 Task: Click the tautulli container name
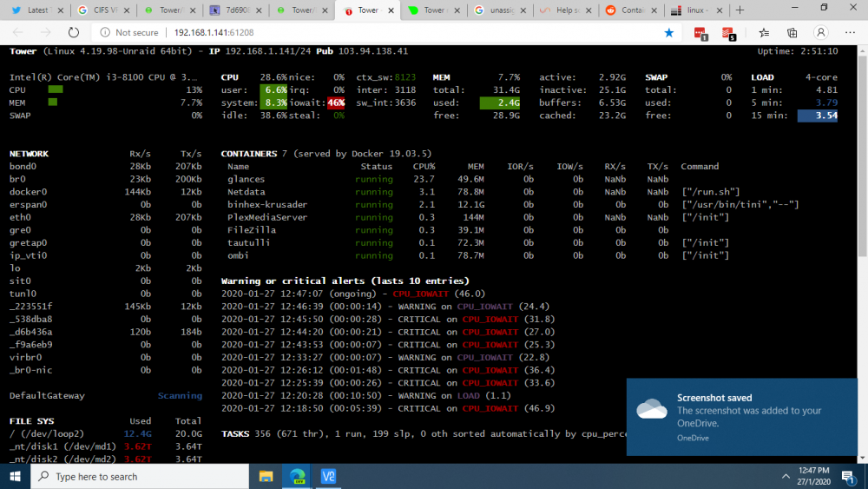click(248, 242)
